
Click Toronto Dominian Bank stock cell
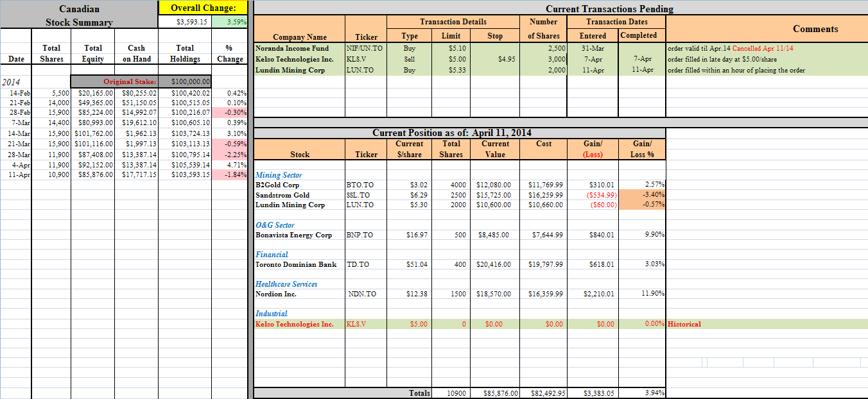click(300, 264)
